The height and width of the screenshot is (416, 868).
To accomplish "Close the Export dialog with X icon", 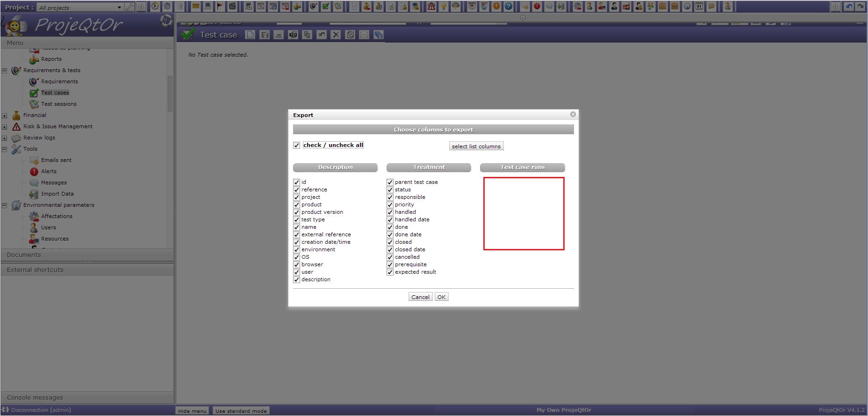I will coord(573,115).
